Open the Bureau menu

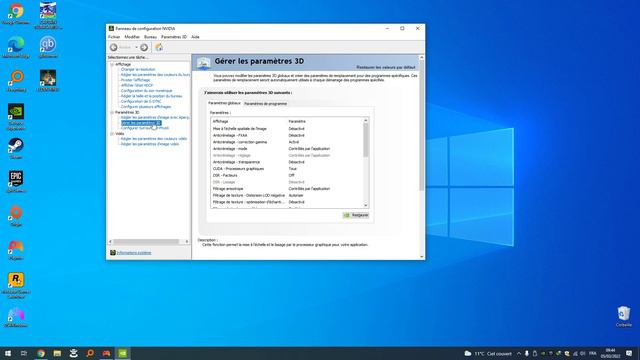click(x=150, y=37)
